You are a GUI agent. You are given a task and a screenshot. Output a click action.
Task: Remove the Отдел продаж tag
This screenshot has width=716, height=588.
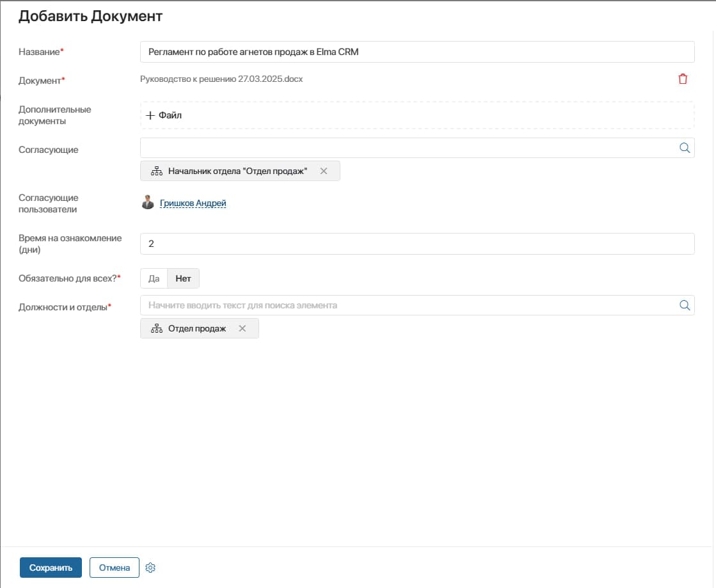point(242,328)
